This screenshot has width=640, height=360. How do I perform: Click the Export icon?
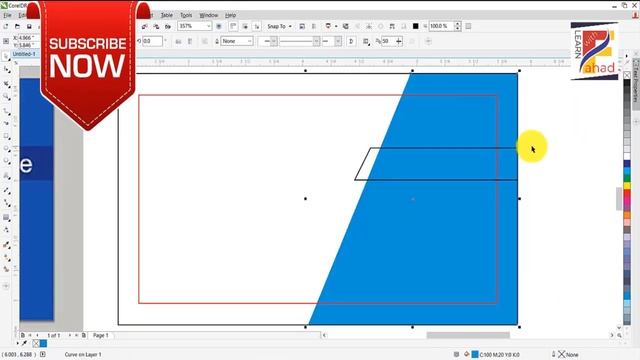click(x=156, y=26)
